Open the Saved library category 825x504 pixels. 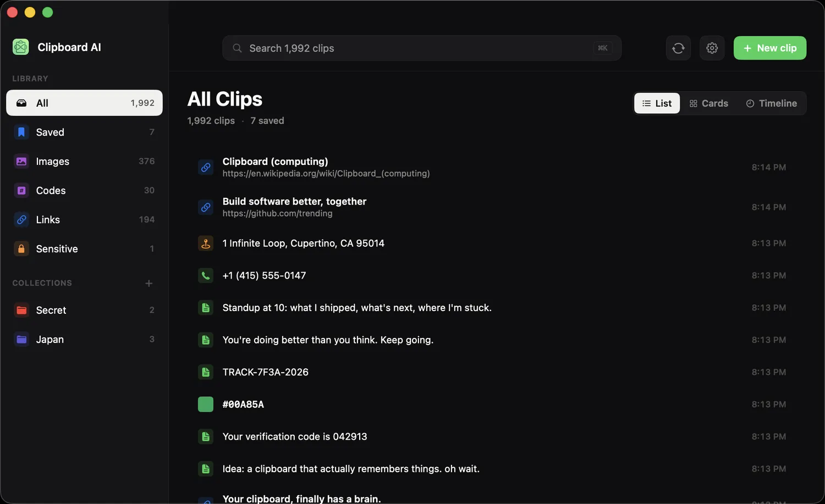coord(84,132)
